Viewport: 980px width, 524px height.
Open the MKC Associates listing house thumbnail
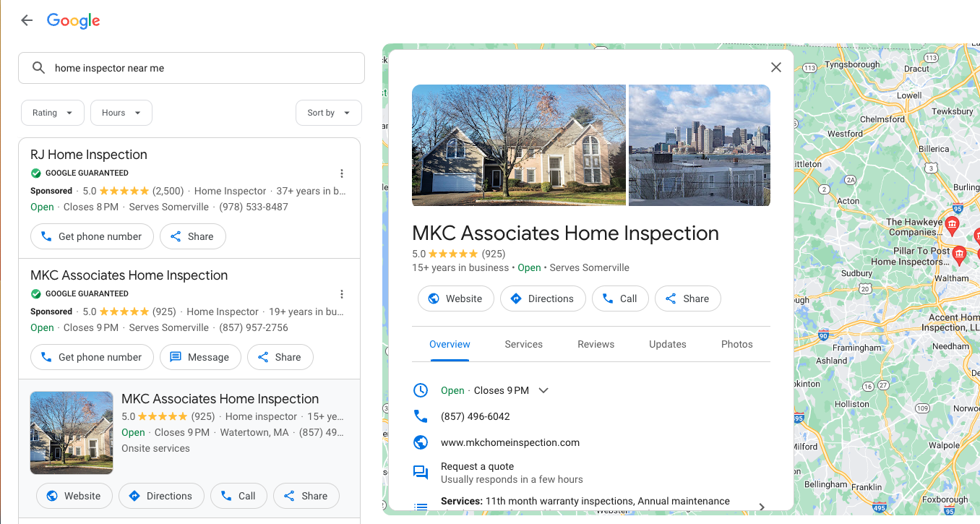[72, 433]
